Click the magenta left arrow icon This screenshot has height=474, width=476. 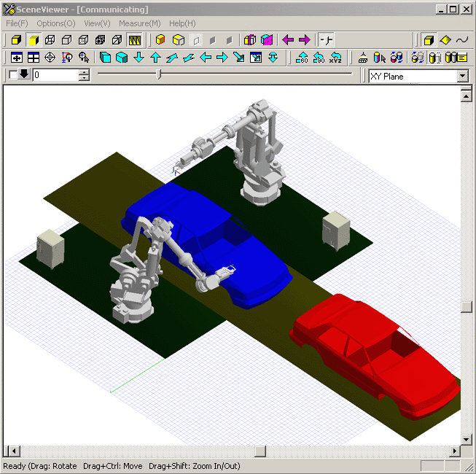[288, 40]
